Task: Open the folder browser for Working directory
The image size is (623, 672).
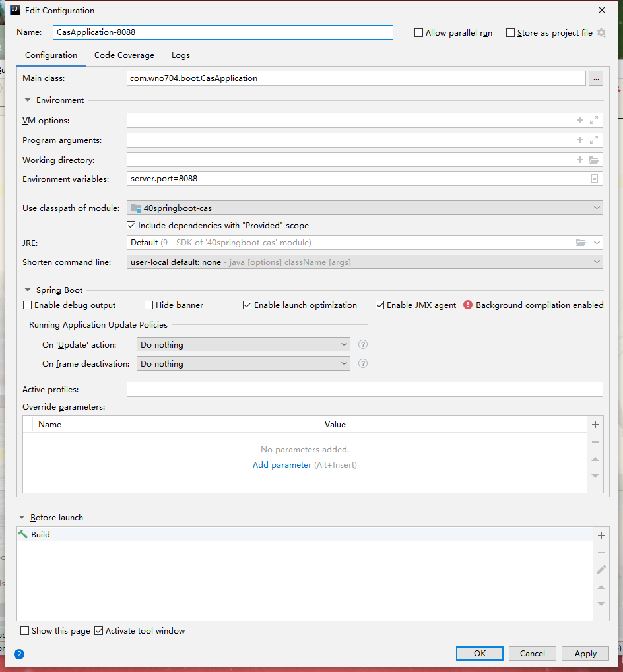Action: (594, 160)
